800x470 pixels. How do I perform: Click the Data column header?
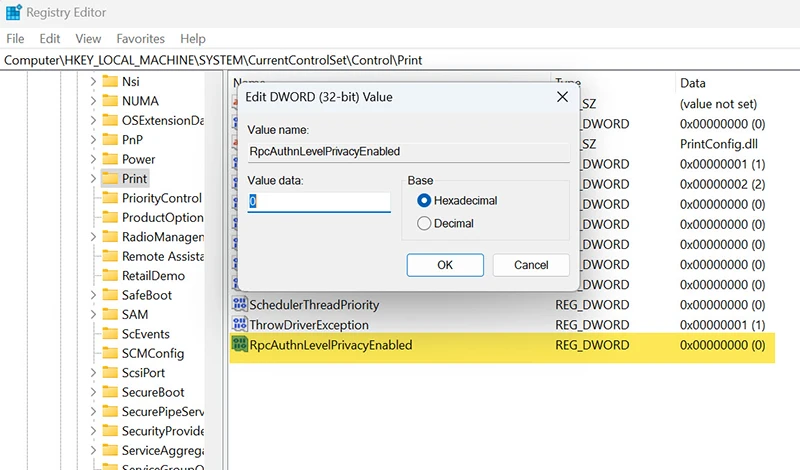[x=693, y=83]
